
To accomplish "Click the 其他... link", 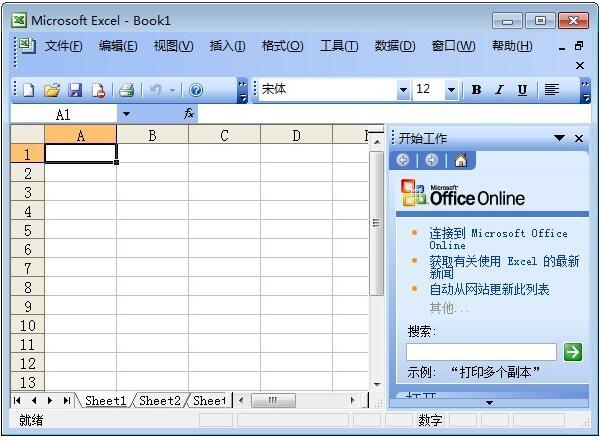I will point(448,307).
